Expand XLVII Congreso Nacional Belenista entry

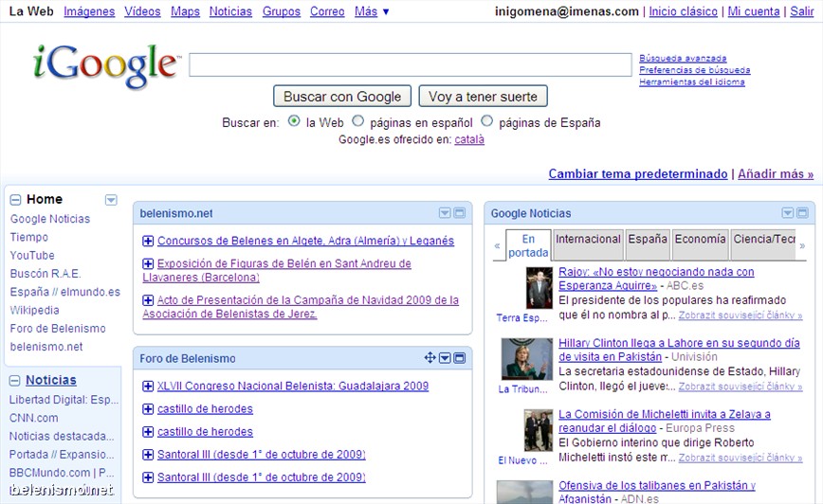click(x=148, y=386)
